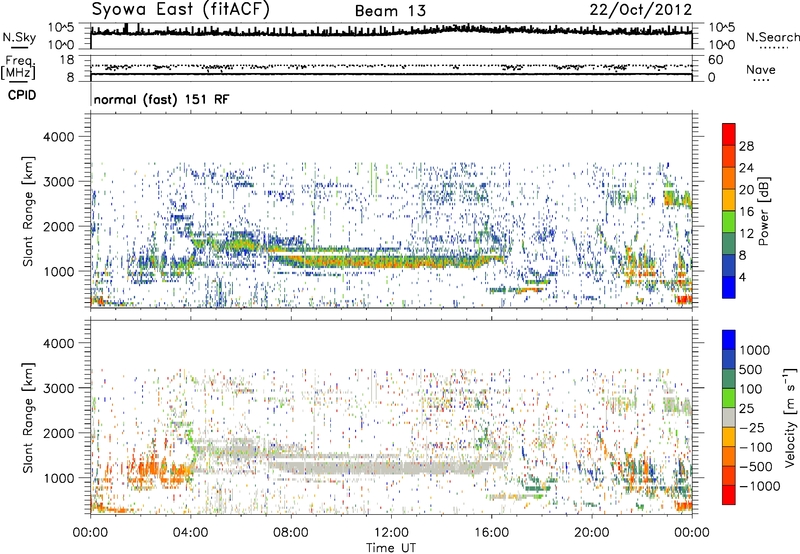
Task: Click 'normal (fast) 151 RF' text
Action: pyautogui.click(x=162, y=99)
